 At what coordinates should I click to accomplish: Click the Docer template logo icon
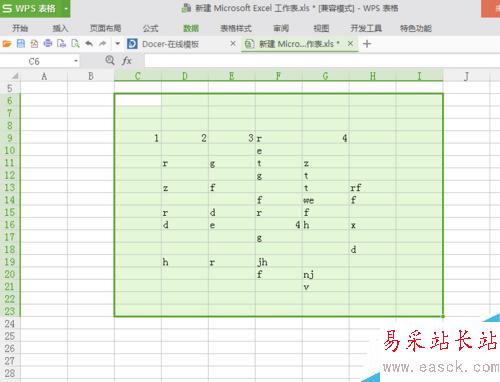coord(132,44)
